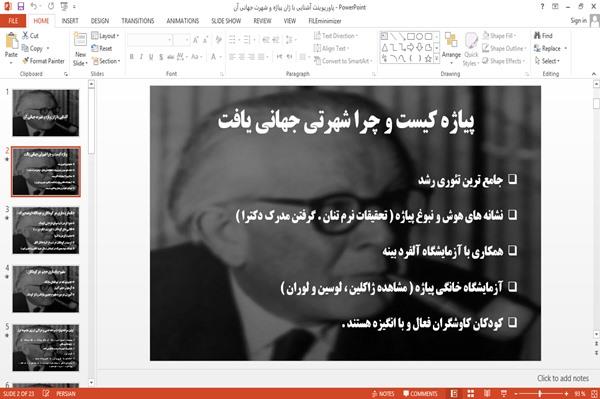Click the 93% zoom level text
The image size is (600, 399).
580,393
